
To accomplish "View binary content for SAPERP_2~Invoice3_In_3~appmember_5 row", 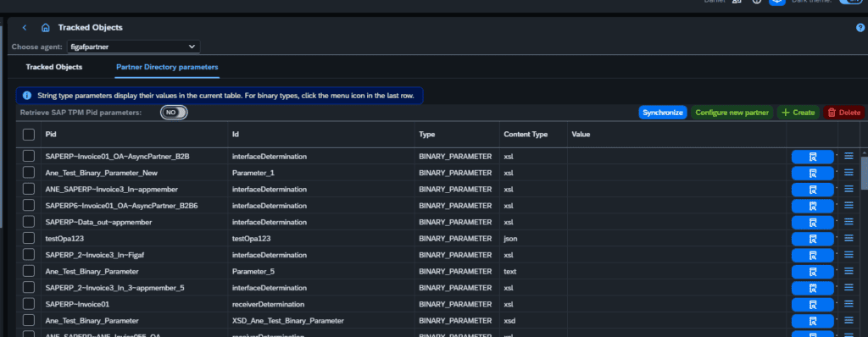I will pos(813,288).
